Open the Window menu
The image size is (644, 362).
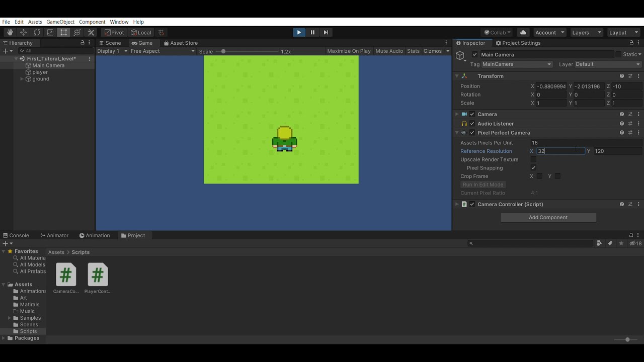point(119,22)
